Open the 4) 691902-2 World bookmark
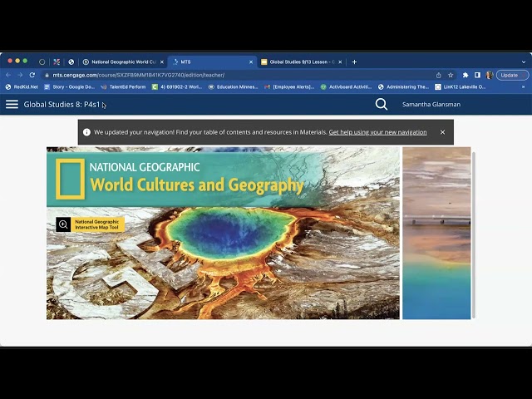 (177, 87)
